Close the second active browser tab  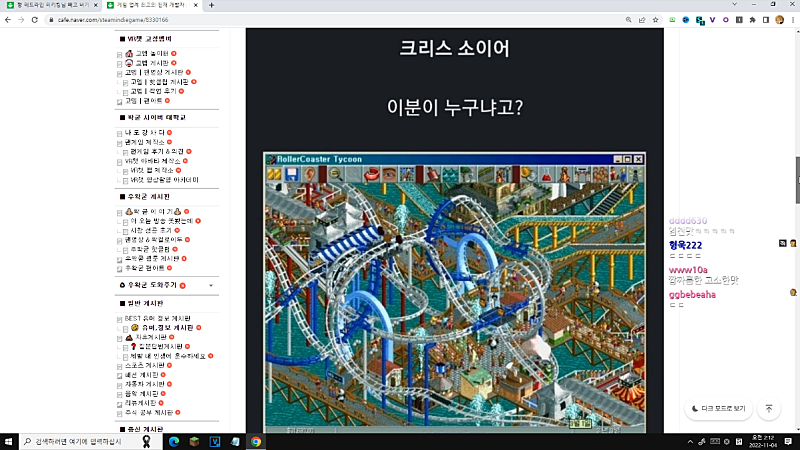(x=195, y=5)
